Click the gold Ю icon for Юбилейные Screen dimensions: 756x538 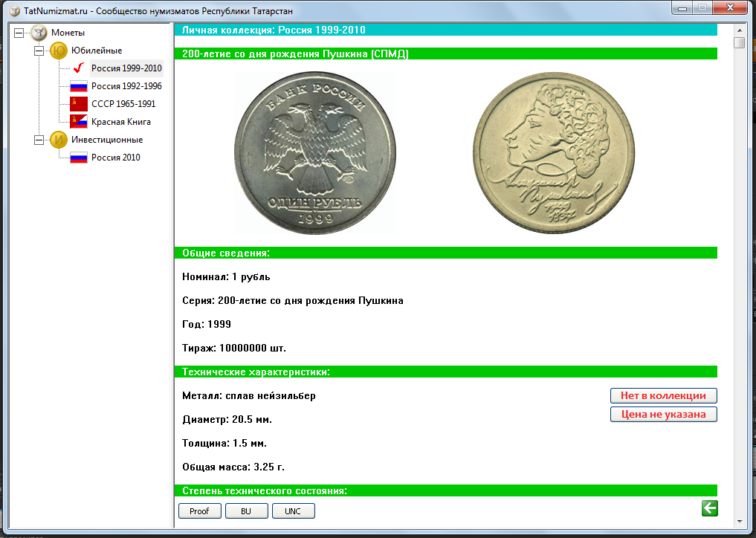(x=58, y=50)
